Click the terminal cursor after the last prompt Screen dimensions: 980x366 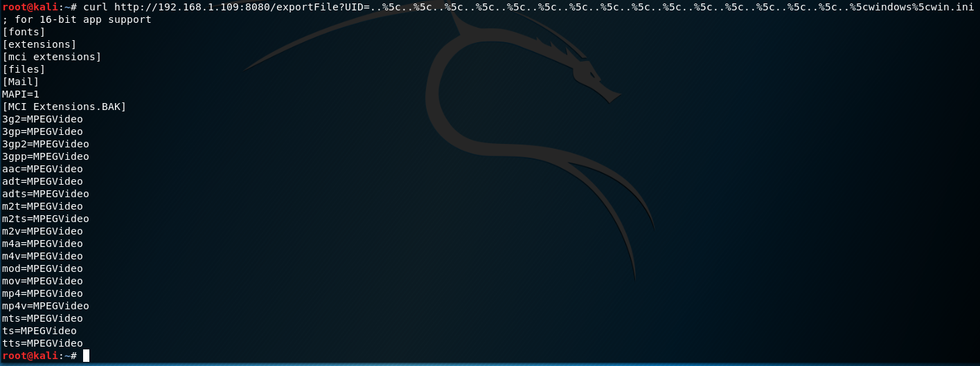pyautogui.click(x=86, y=356)
